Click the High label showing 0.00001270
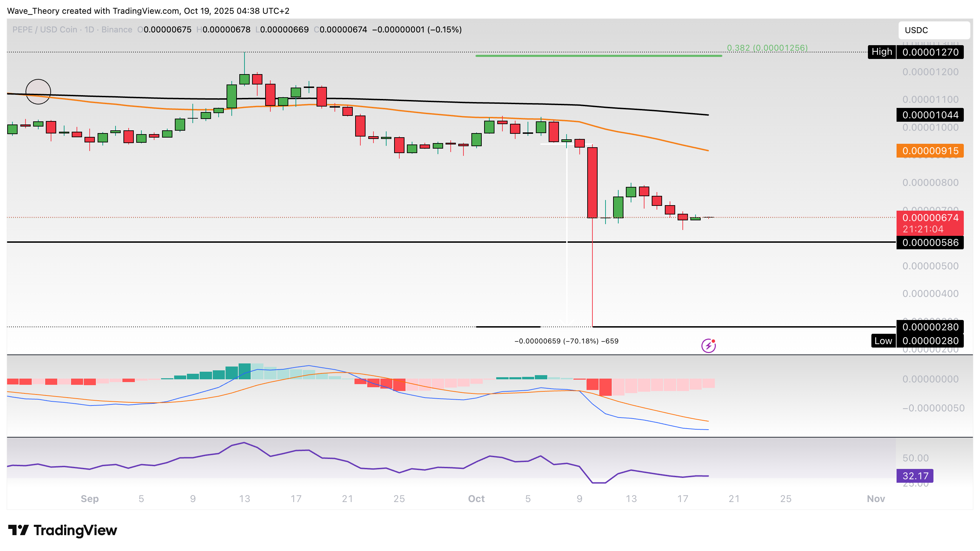980x551 pixels. tap(930, 52)
